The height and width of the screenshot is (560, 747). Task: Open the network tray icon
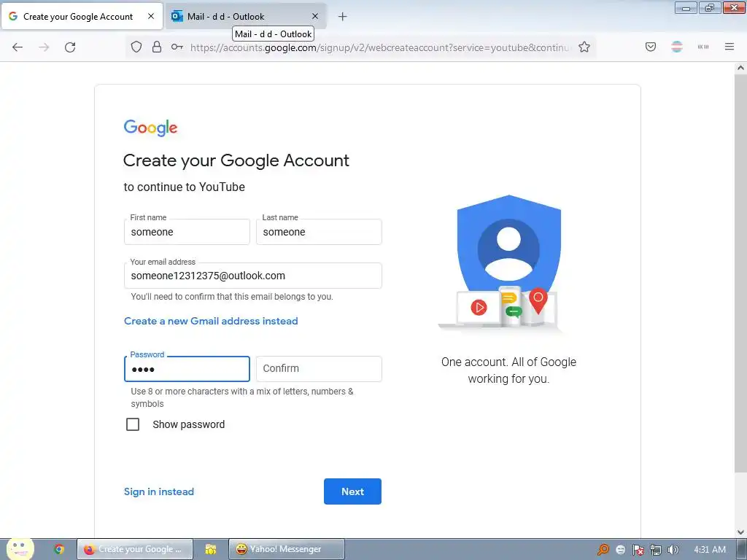[x=656, y=550]
